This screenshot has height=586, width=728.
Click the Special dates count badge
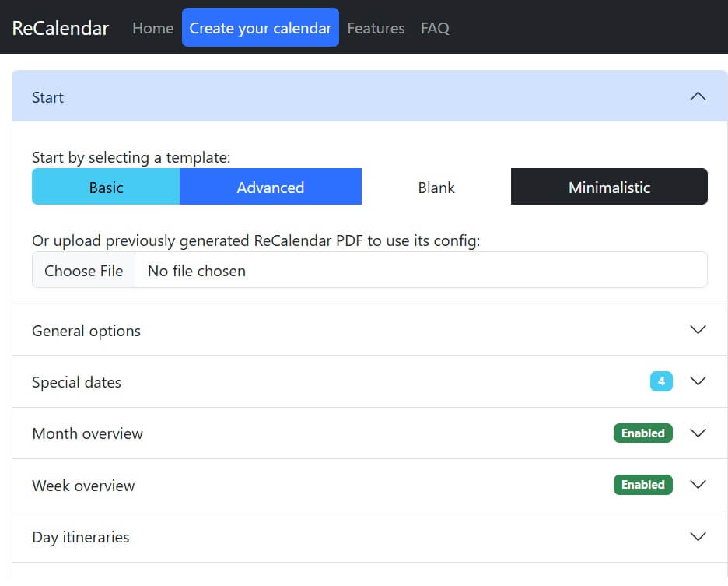pos(661,381)
